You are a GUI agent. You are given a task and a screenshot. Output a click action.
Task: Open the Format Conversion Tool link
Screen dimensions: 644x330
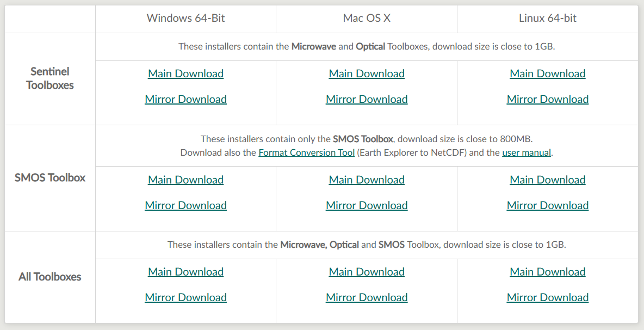[306, 152]
